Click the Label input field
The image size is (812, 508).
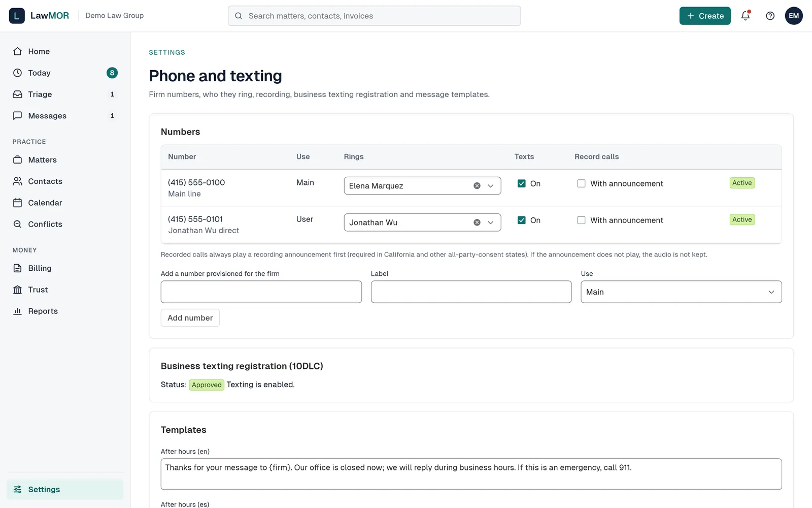pyautogui.click(x=471, y=292)
